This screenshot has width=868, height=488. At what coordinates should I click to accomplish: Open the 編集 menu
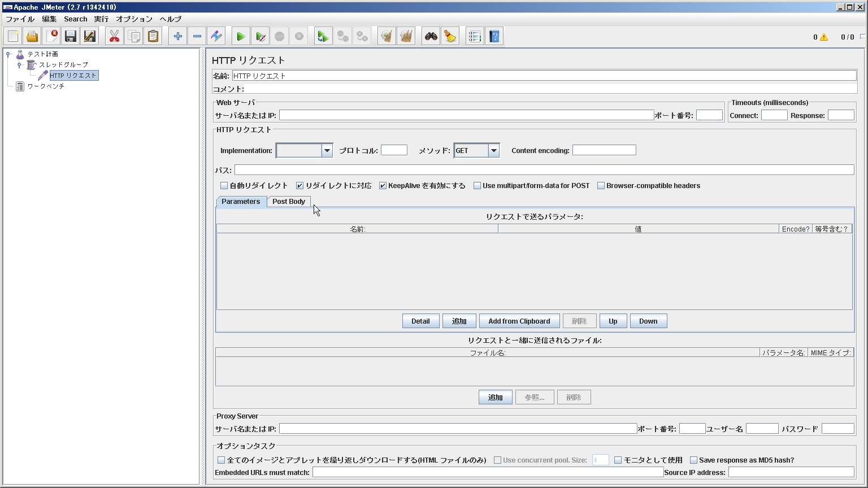[x=49, y=19]
